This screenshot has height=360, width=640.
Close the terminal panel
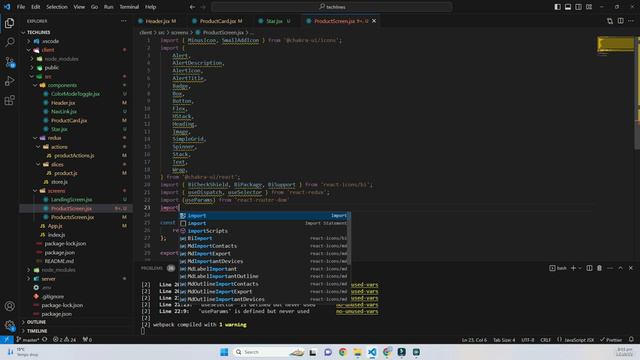click(x=631, y=268)
